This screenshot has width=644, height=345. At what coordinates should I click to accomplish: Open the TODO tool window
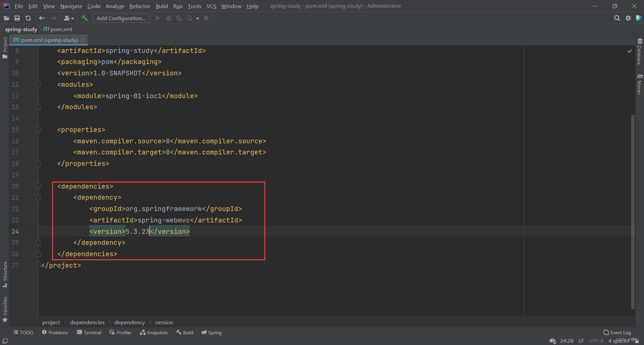[x=23, y=332]
